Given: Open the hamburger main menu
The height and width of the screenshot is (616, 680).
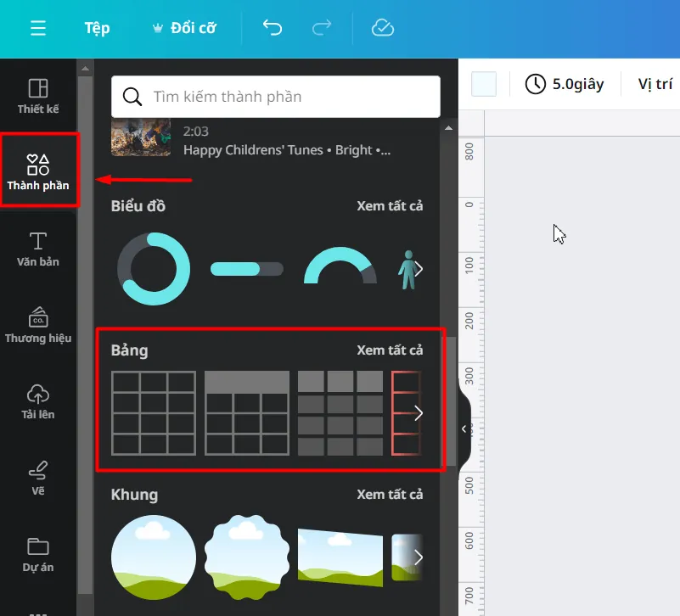Looking at the screenshot, I should tap(38, 28).
